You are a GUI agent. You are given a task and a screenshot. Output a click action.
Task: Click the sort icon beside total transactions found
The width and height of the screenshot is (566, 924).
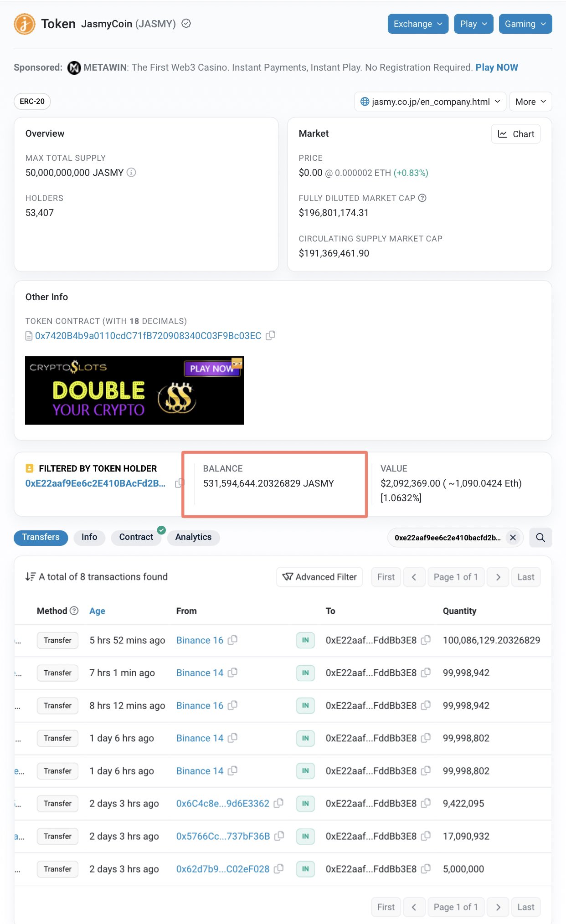coord(30,576)
